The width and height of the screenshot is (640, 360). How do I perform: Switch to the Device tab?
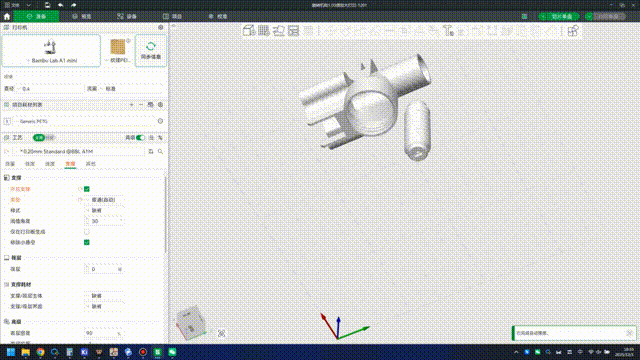coord(127,16)
